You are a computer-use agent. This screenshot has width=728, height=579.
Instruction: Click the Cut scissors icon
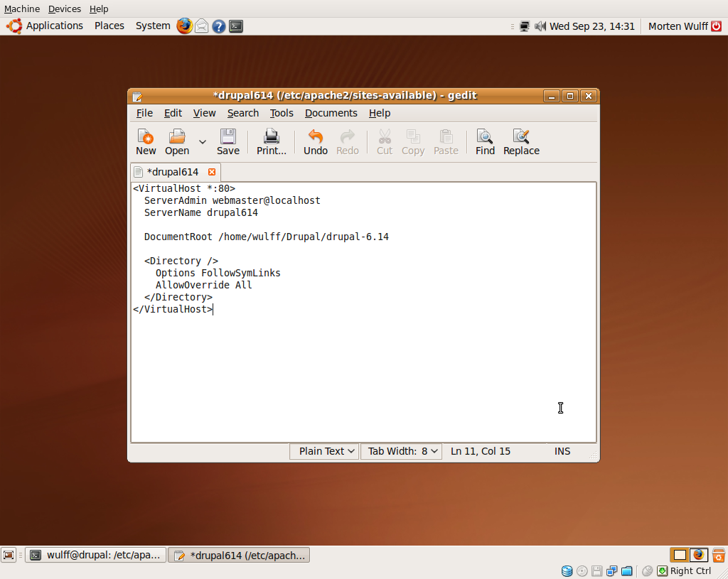pyautogui.click(x=385, y=141)
